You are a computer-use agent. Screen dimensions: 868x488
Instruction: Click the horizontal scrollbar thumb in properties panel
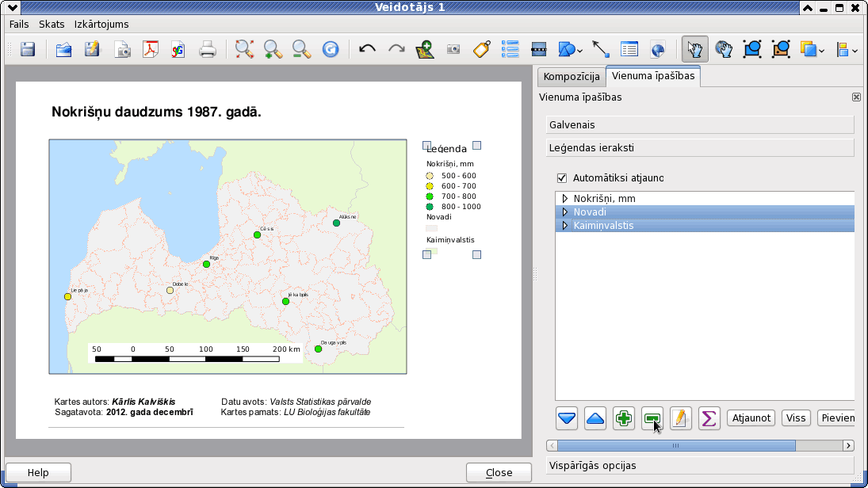pyautogui.click(x=676, y=445)
